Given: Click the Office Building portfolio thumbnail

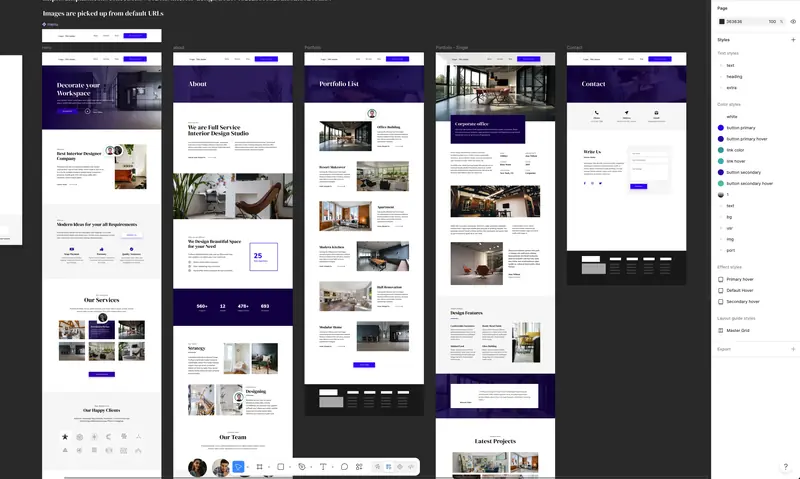Looking at the screenshot, I should click(345, 136).
